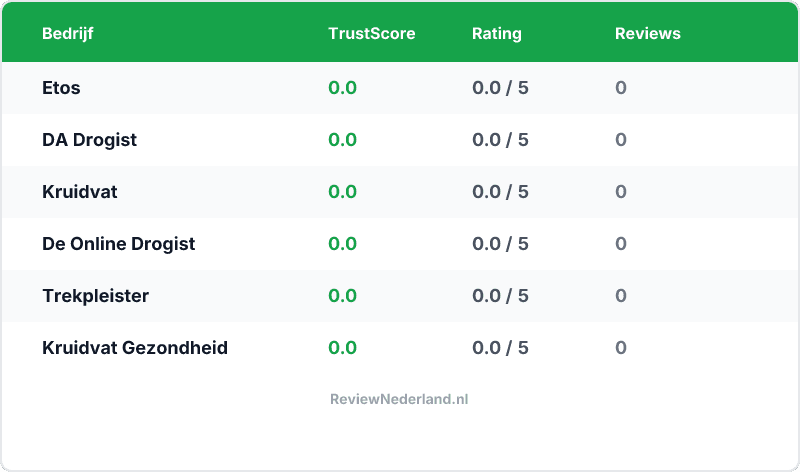Select Kruidvat Gezondheid reviews count
Screen dimensions: 800x472
click(x=621, y=348)
